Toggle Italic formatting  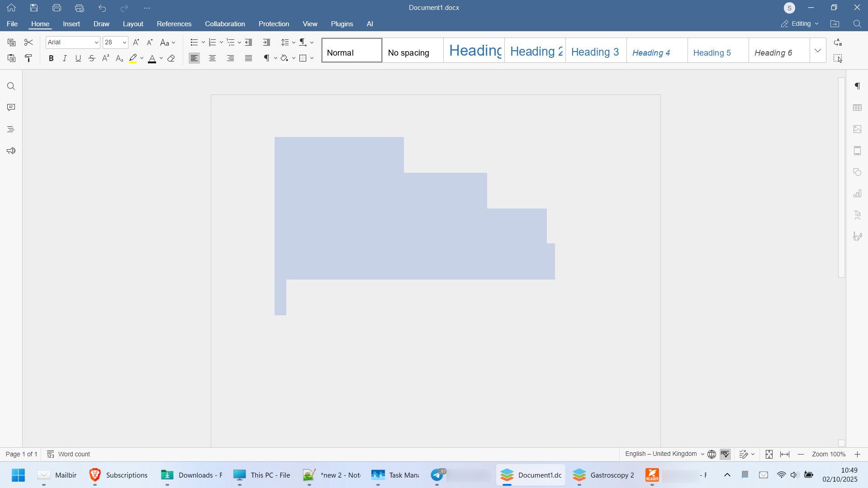point(65,58)
